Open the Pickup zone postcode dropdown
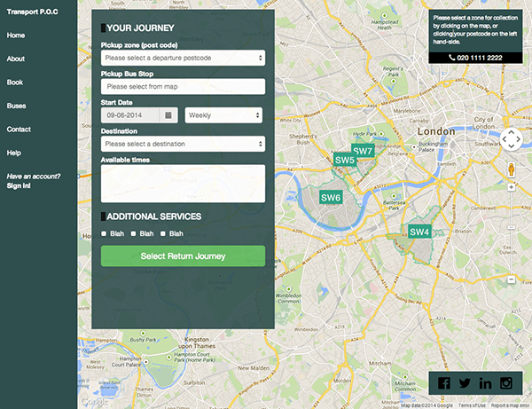The width and height of the screenshot is (532, 409). (183, 58)
